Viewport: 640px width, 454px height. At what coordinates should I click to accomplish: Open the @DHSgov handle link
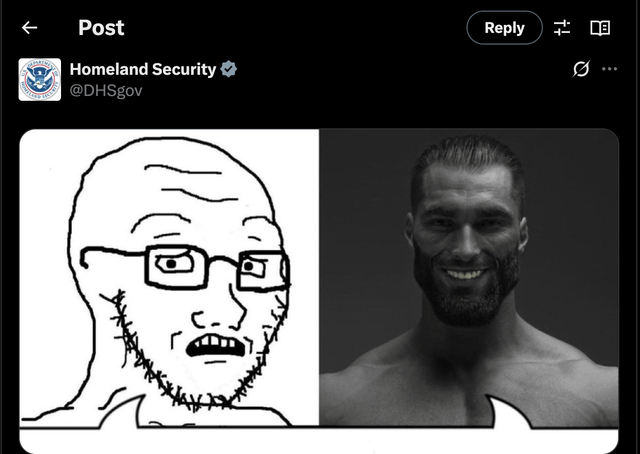(x=106, y=90)
